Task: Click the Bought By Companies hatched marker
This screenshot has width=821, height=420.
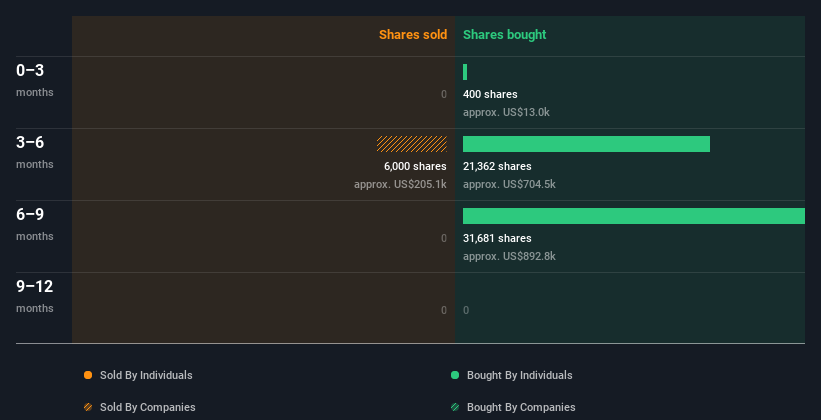Action: tap(455, 407)
